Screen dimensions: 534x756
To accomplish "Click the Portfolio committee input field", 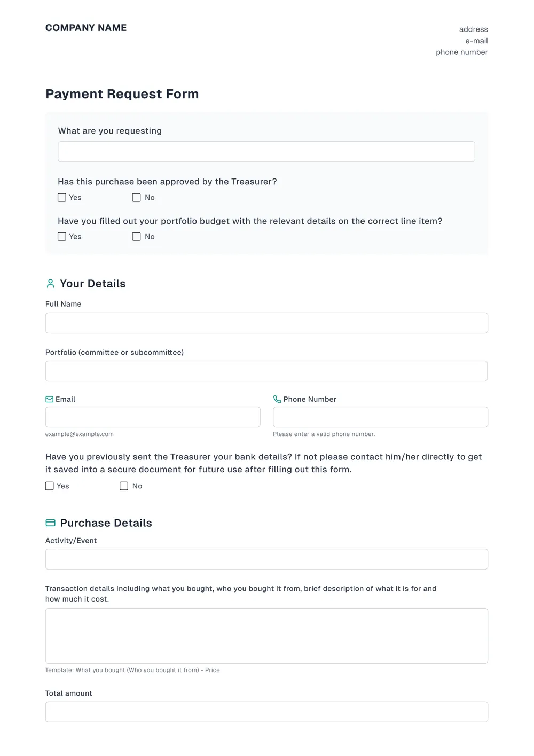I will 266,371.
